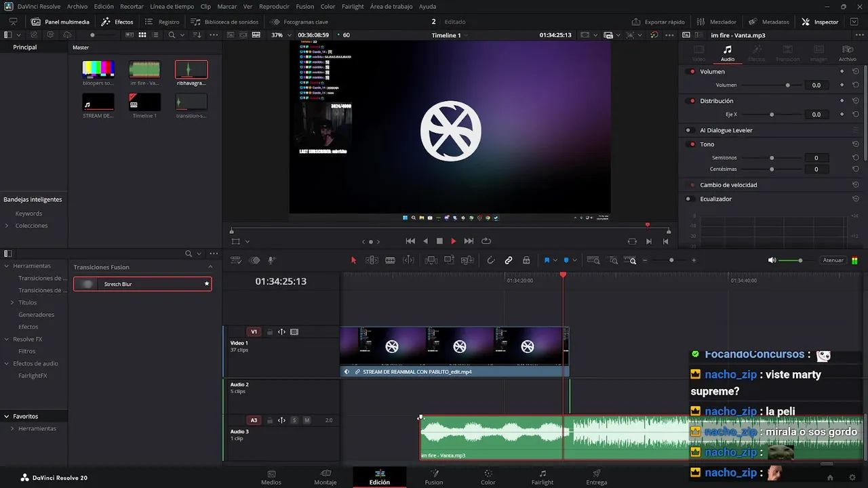Add a blue Flag to clip

(x=547, y=260)
